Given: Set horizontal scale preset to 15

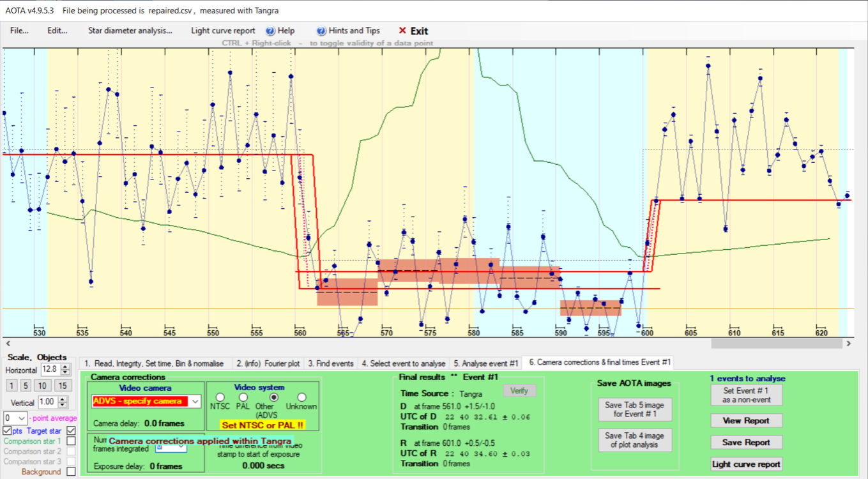Looking at the screenshot, I should [x=62, y=386].
